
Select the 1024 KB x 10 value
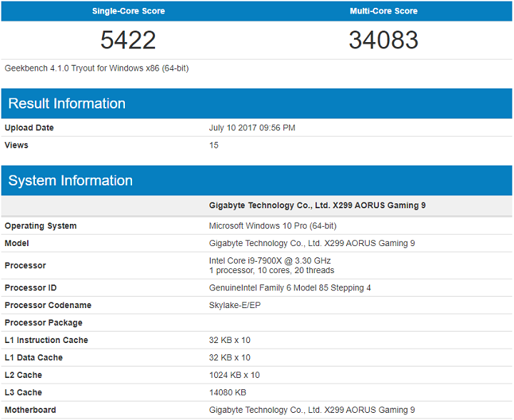coord(234,375)
